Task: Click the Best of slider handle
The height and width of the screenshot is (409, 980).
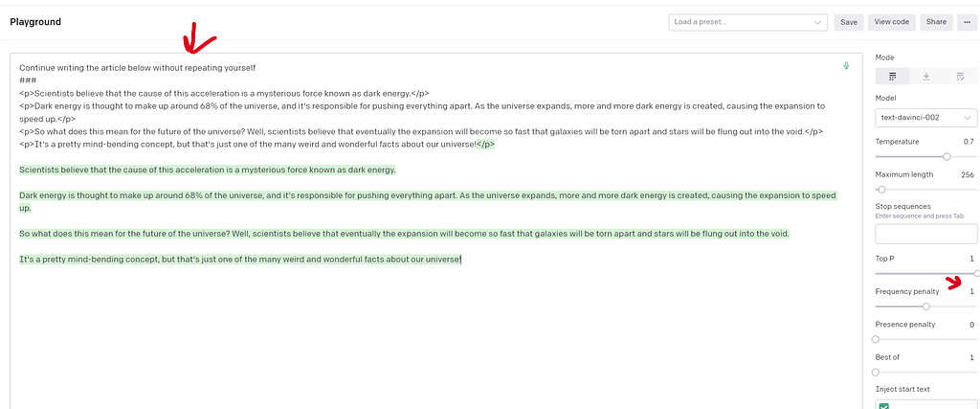Action: click(x=877, y=372)
